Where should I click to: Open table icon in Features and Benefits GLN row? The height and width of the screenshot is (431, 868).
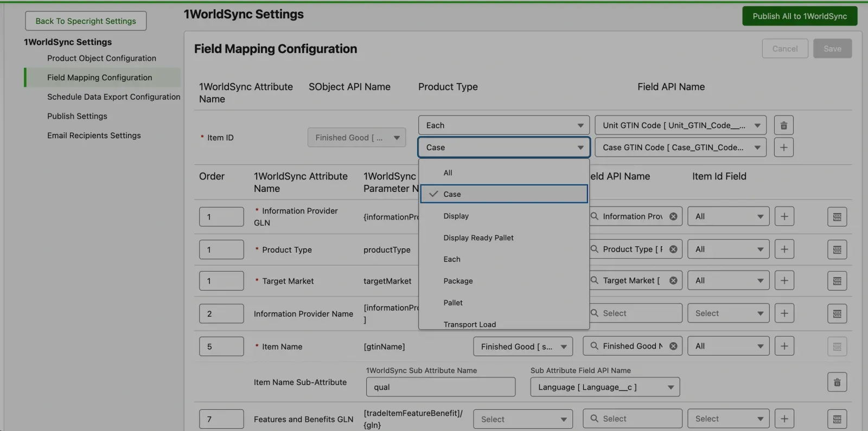837,419
